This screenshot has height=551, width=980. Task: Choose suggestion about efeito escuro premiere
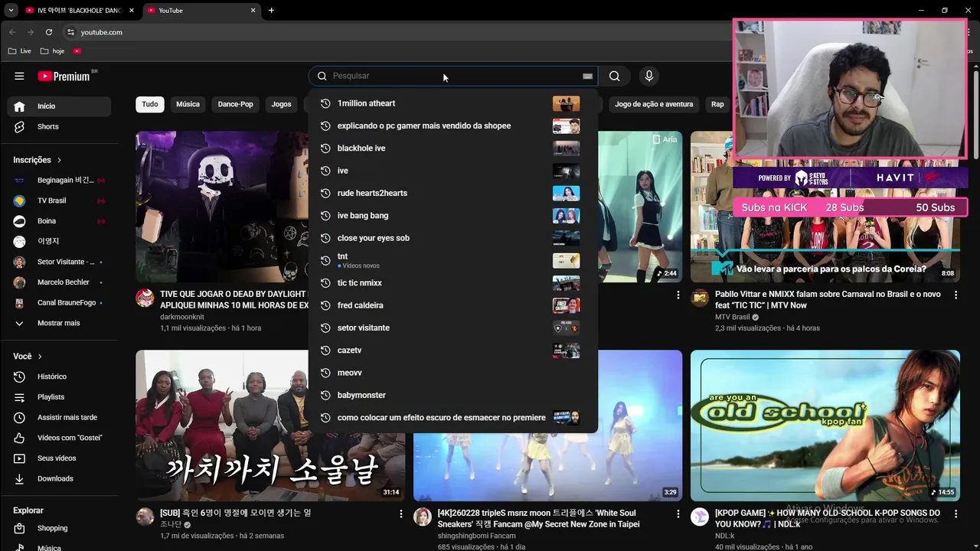pyautogui.click(x=452, y=418)
